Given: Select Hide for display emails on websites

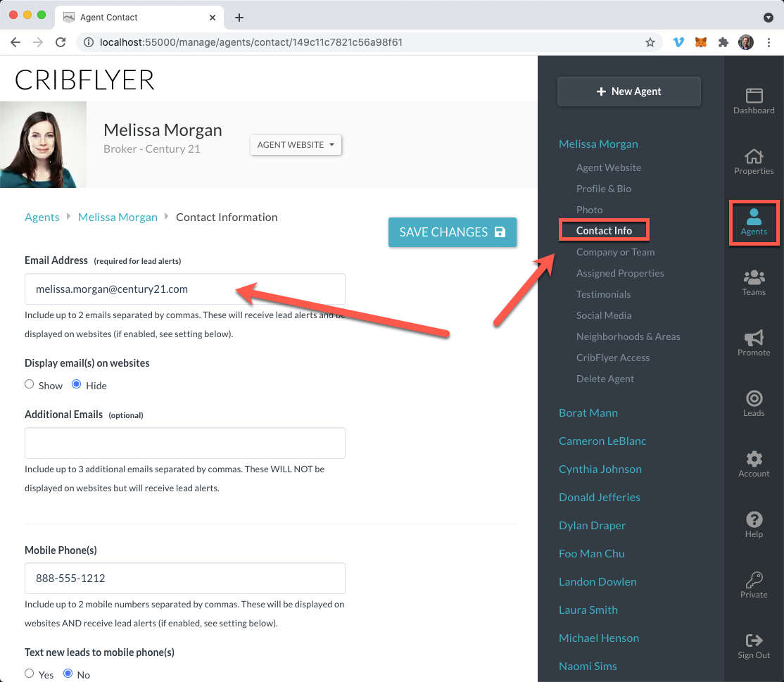Looking at the screenshot, I should pos(77,384).
